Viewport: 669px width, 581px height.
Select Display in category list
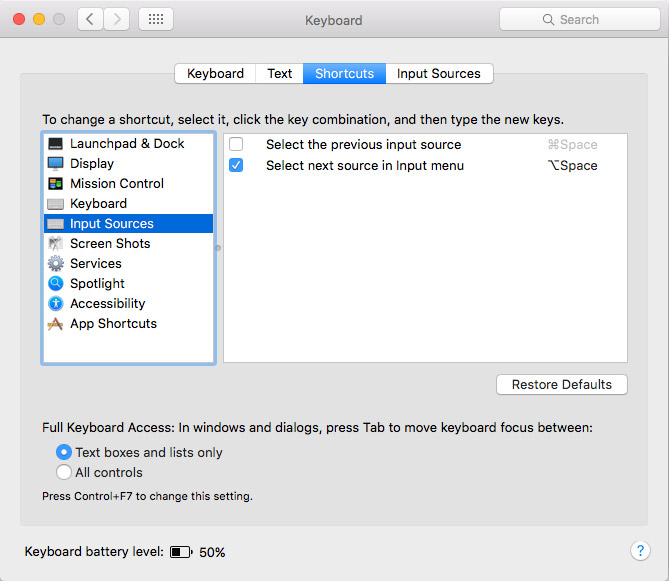pyautogui.click(x=128, y=164)
